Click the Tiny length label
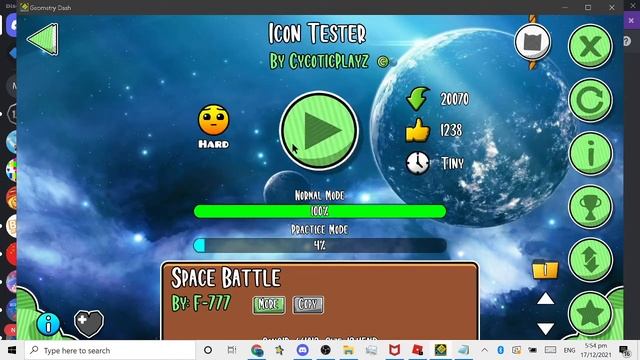 coord(453,163)
